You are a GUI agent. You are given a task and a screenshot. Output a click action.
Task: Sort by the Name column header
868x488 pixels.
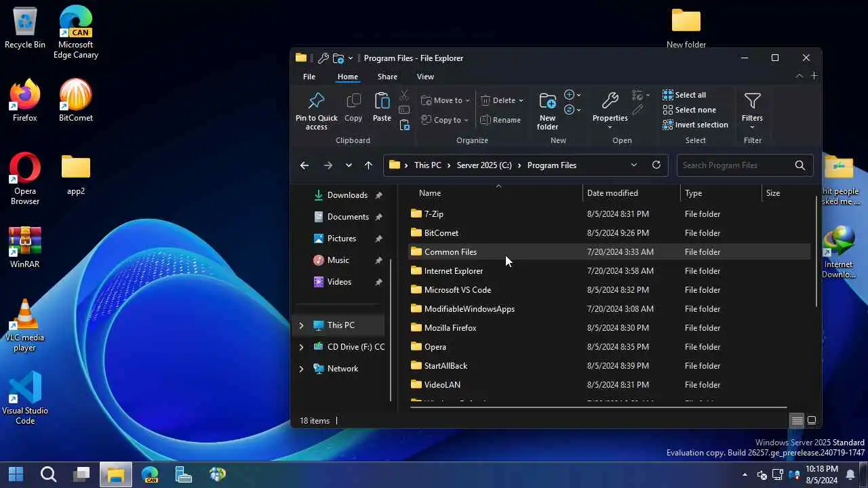click(498, 193)
